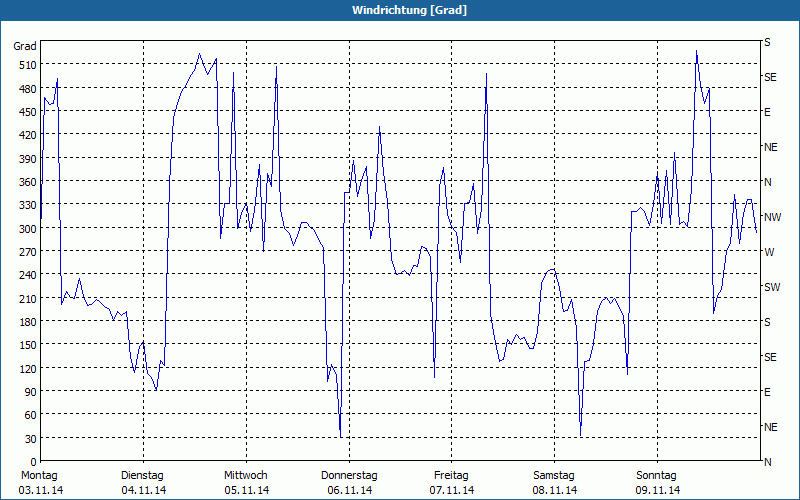Viewport: 800px width, 500px height.
Task: Click the 0 value on the Grad axis
Action: (x=34, y=462)
